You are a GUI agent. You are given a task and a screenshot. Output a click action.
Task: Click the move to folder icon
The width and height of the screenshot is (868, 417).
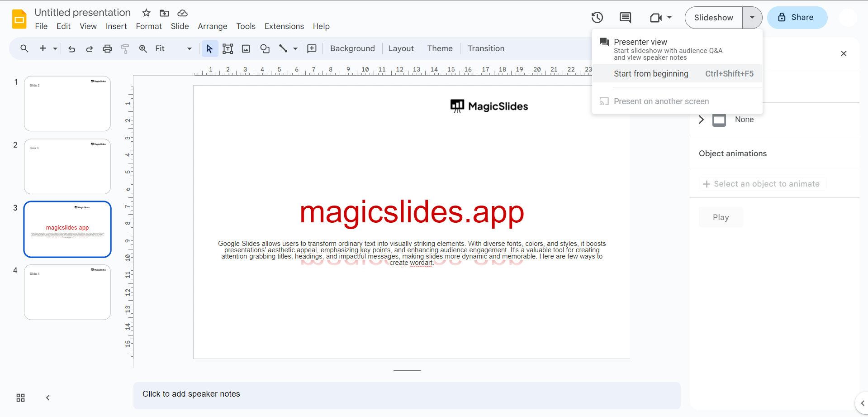[x=165, y=13]
